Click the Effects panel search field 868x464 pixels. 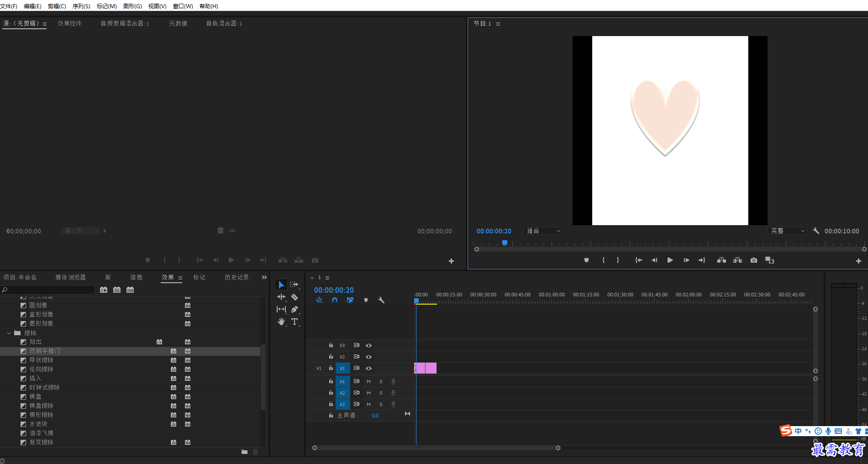[x=48, y=290]
